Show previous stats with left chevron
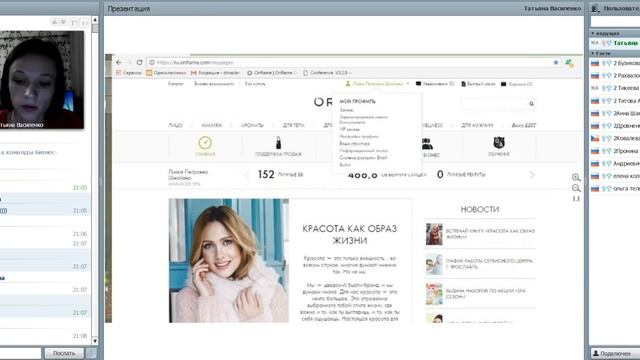Image resolution: width=640 pixels, height=360 pixels. tap(247, 175)
